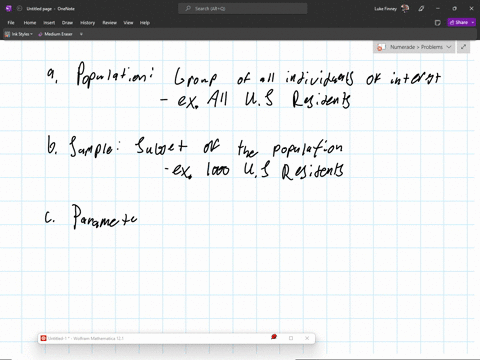Click handwritten '1000 U.S Residents' example line
Screen dimensions: 480x360
click(x=254, y=170)
